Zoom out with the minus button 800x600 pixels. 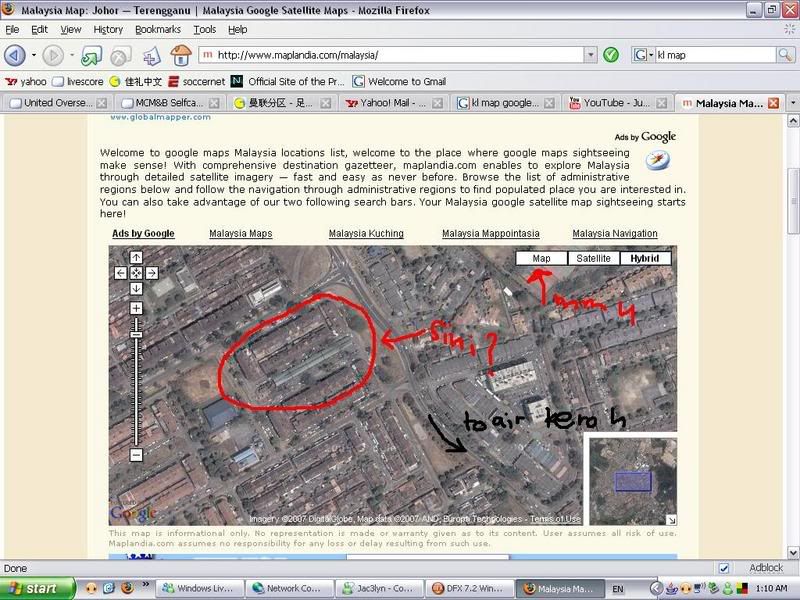tap(136, 455)
